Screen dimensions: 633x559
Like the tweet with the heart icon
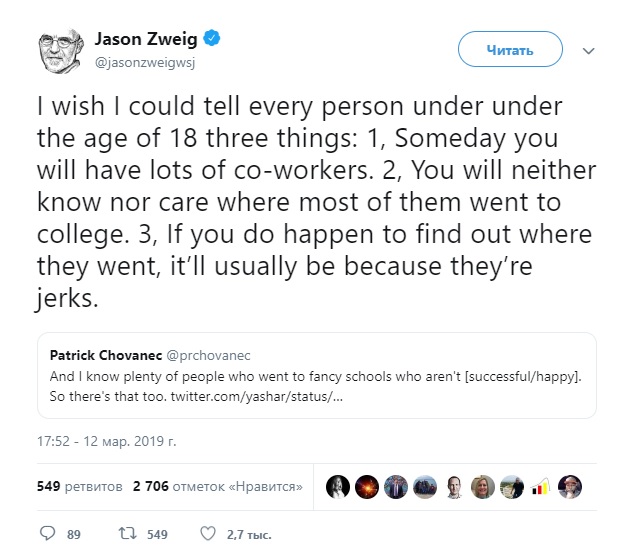[208, 534]
